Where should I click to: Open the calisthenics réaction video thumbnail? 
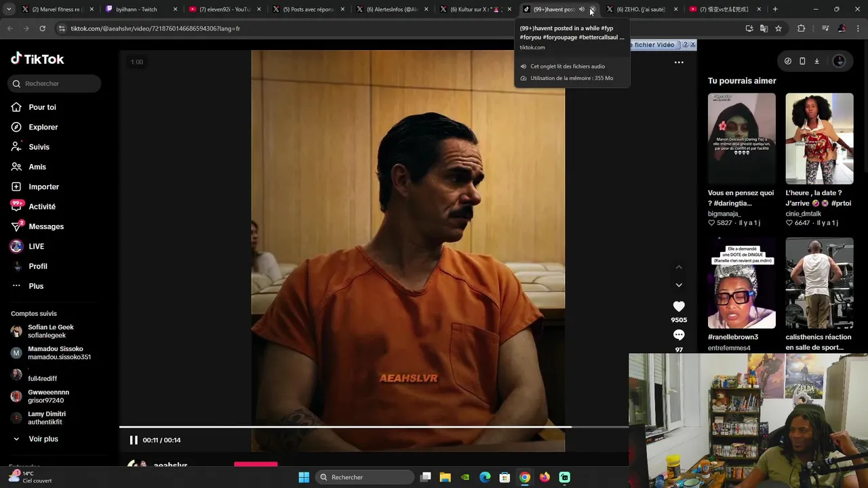coord(819,283)
